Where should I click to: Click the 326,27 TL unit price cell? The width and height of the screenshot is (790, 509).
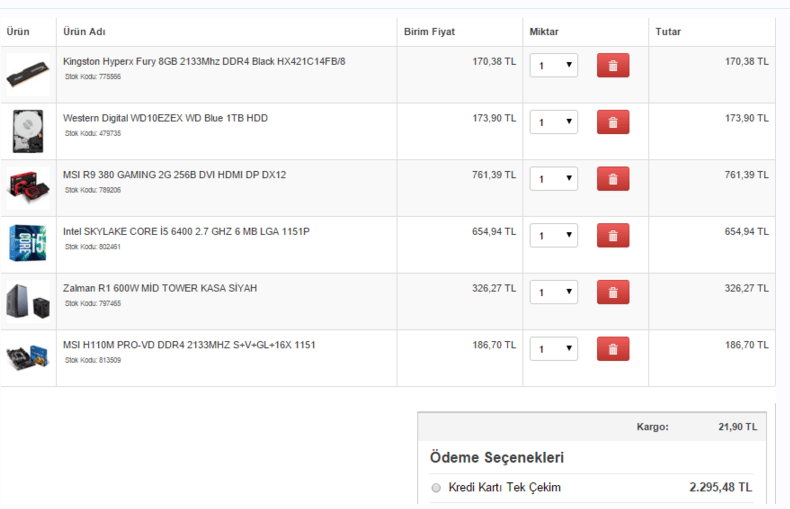pos(494,288)
